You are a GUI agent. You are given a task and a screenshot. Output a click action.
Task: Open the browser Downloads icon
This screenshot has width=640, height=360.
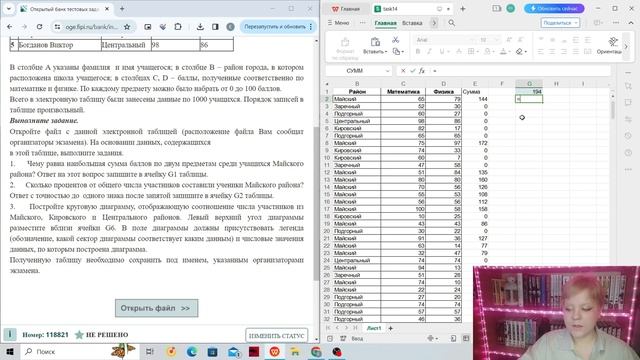pos(200,27)
